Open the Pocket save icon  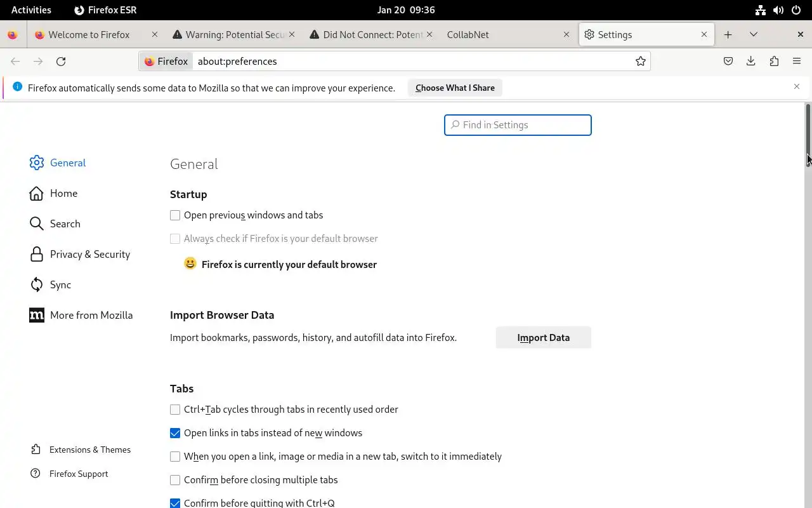[x=728, y=62]
